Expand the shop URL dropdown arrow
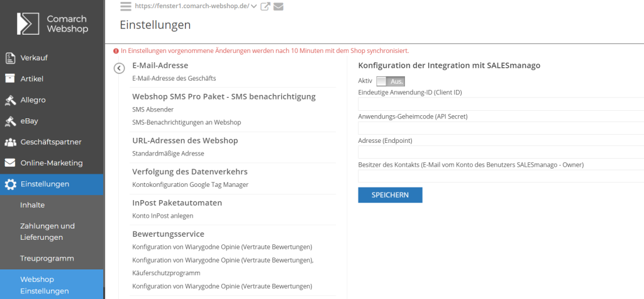The height and width of the screenshot is (299, 644). [x=253, y=7]
